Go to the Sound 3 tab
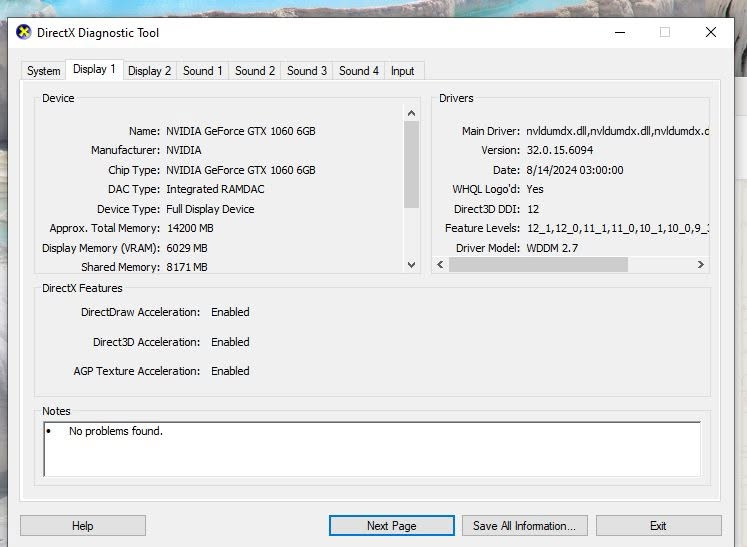This screenshot has width=747, height=547. (307, 71)
